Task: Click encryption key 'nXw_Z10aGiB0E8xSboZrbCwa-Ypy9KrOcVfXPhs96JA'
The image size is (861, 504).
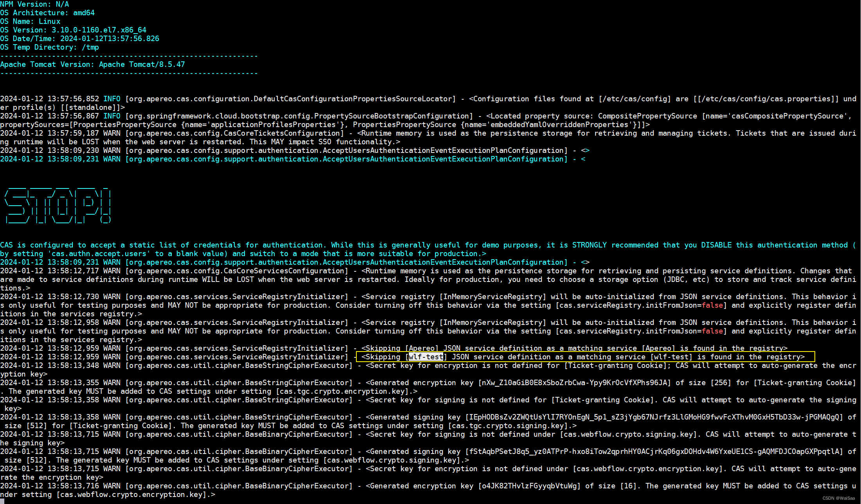Action: point(575,383)
